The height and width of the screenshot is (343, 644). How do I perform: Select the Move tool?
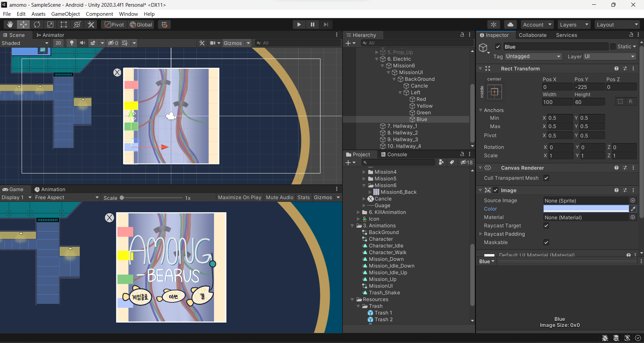[x=23, y=24]
